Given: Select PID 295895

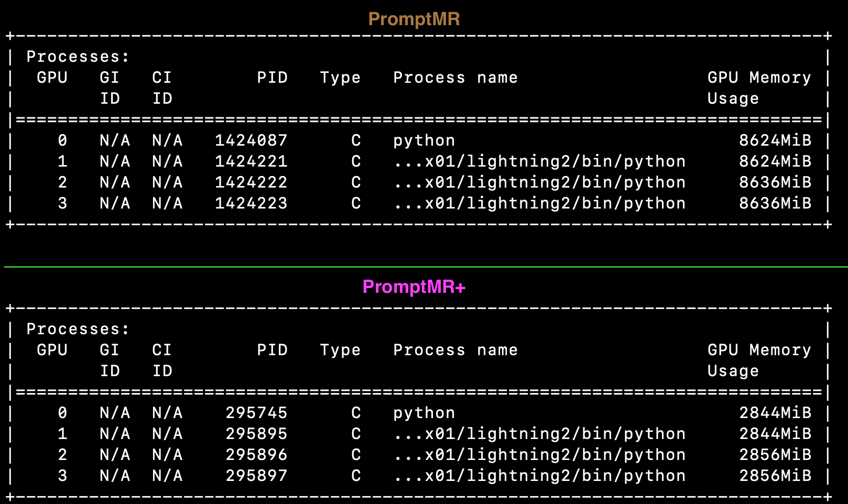Looking at the screenshot, I should (256, 434).
